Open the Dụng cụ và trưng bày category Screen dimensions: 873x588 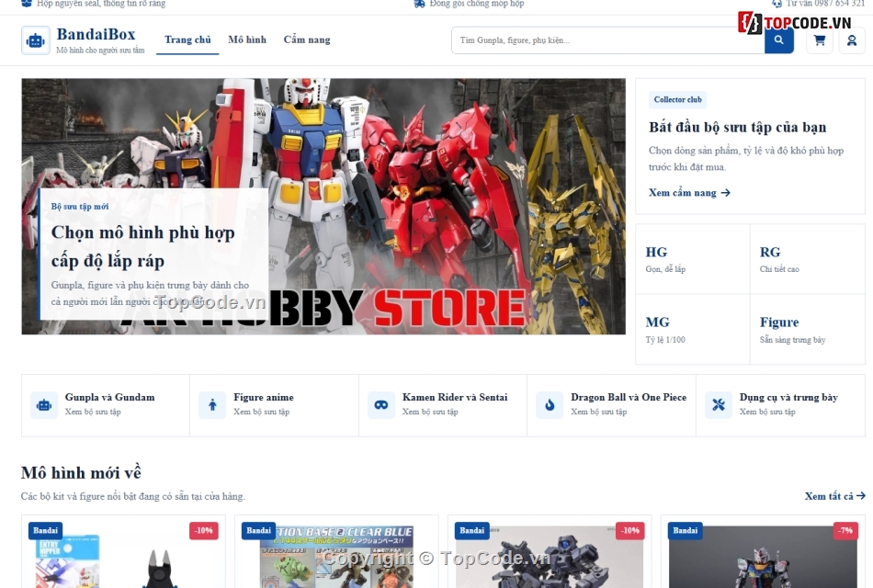pyautogui.click(x=780, y=405)
